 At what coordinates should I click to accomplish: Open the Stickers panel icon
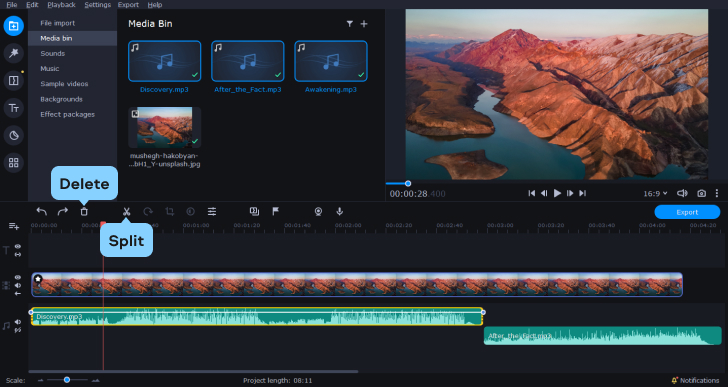(x=13, y=135)
